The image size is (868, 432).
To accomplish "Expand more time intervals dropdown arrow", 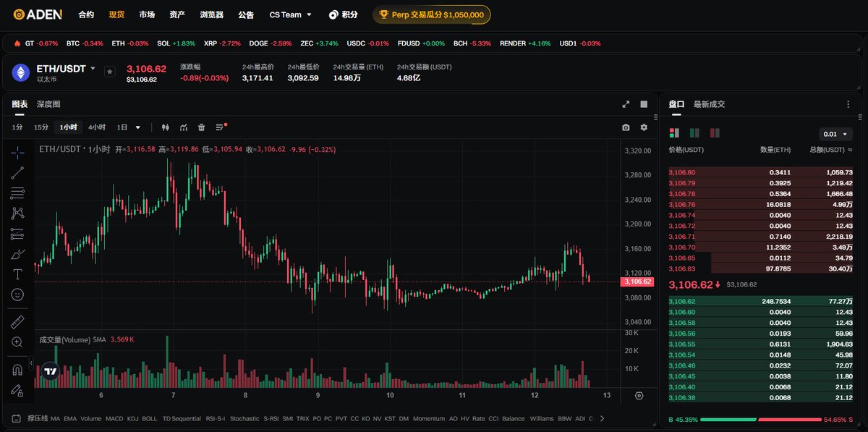I will 138,127.
